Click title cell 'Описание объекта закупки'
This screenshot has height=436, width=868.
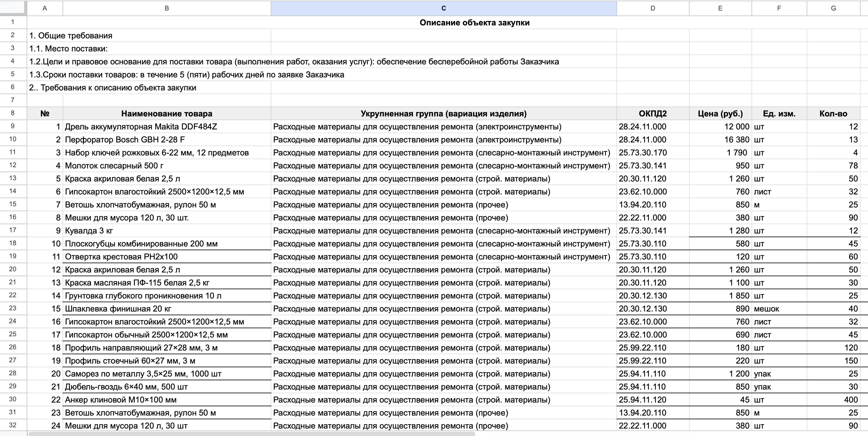click(475, 23)
